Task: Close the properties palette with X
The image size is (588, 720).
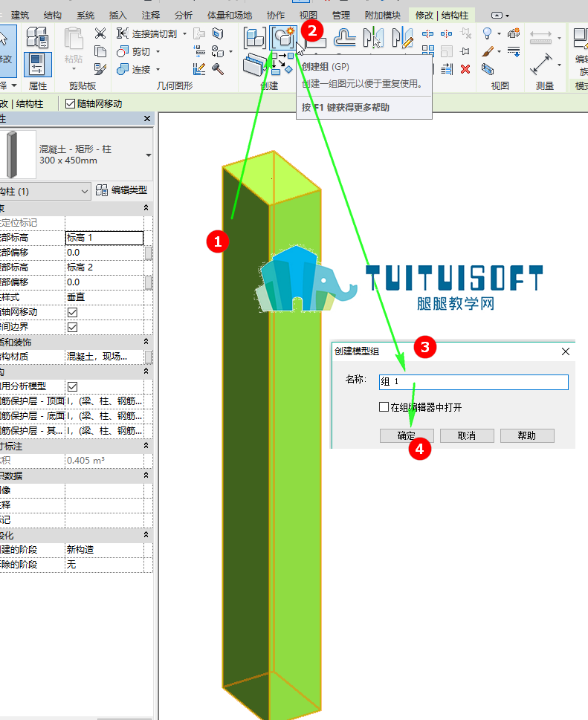Action: 147,118
